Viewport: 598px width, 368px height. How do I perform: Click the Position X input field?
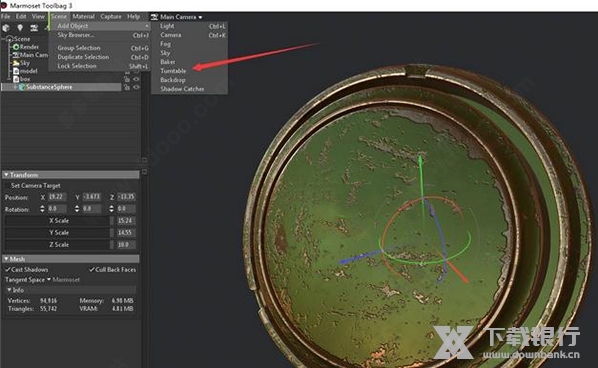[x=57, y=197]
